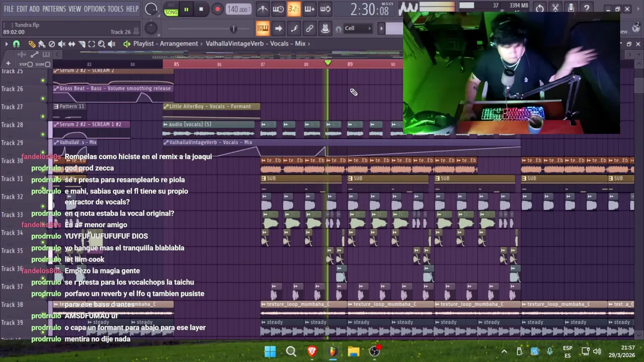Open the VIEW menu
The height and width of the screenshot is (362, 644).
[x=74, y=9]
